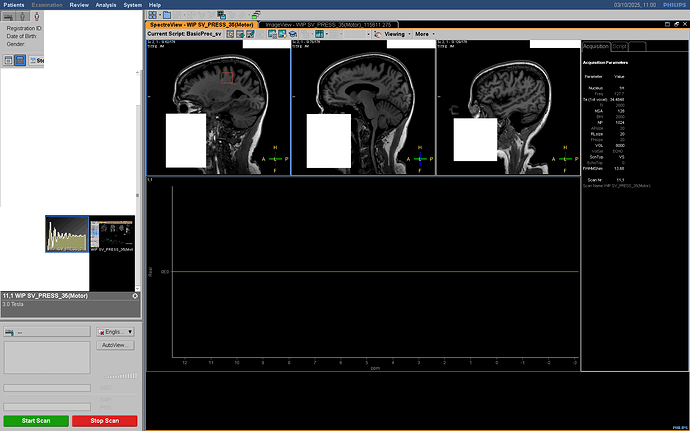This screenshot has width=690, height=431.
Task: Click the screen capture monitor icon
Action: click(221, 15)
